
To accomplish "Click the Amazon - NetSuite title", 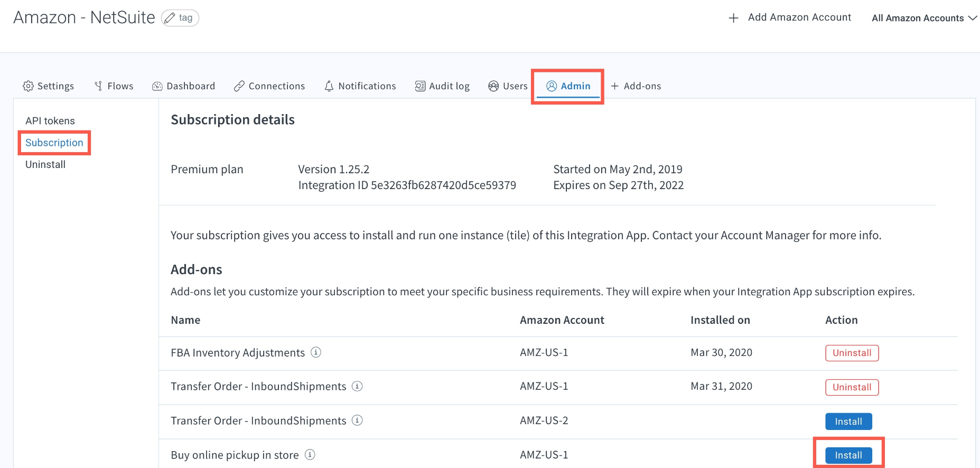I will click(84, 17).
